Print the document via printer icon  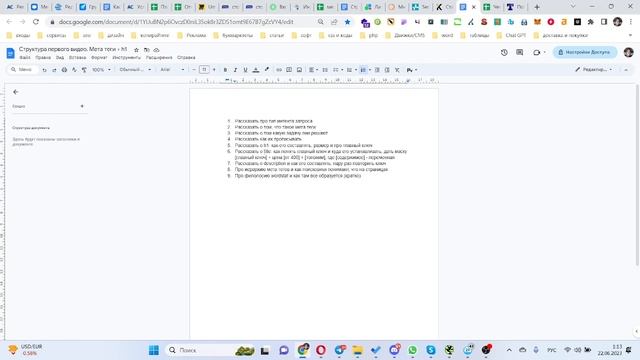[64, 70]
